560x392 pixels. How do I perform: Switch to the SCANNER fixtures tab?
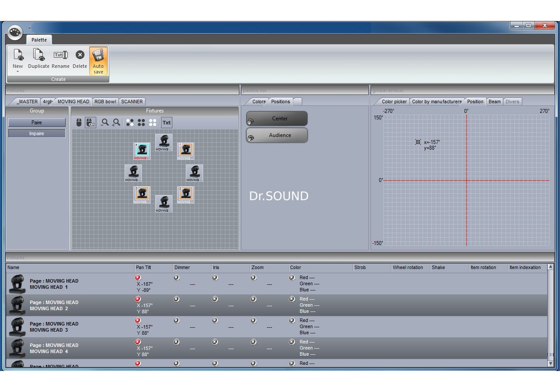click(132, 101)
